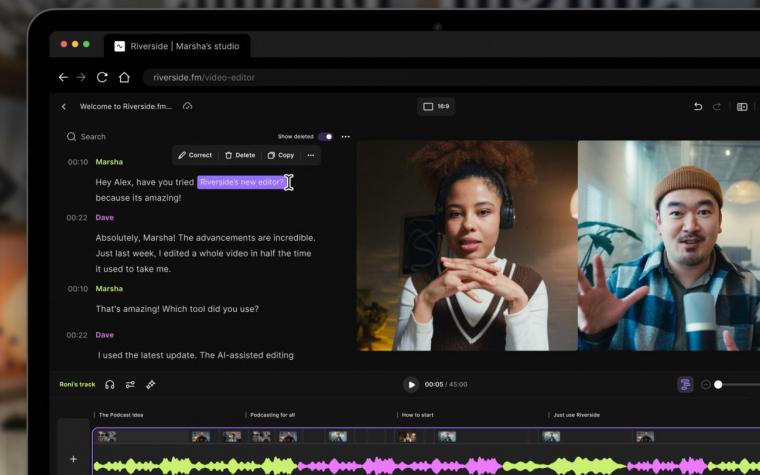Image resolution: width=760 pixels, height=475 pixels.
Task: Open the browser home page
Action: tap(124, 77)
